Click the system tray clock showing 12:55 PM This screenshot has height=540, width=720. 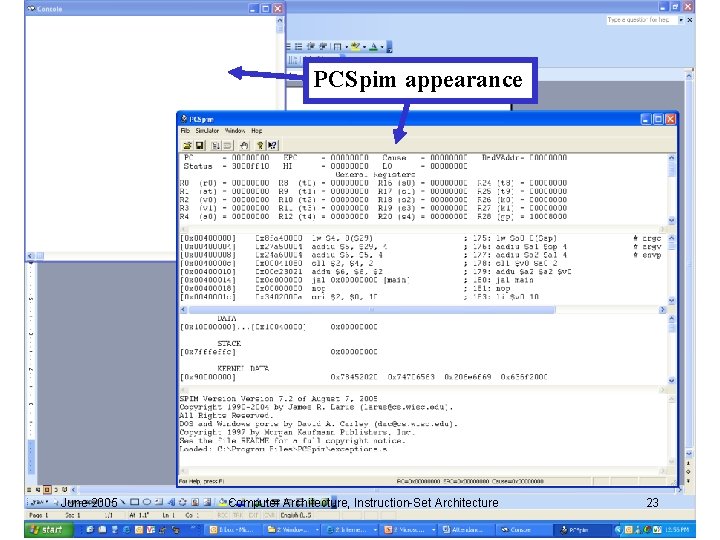coord(677,530)
